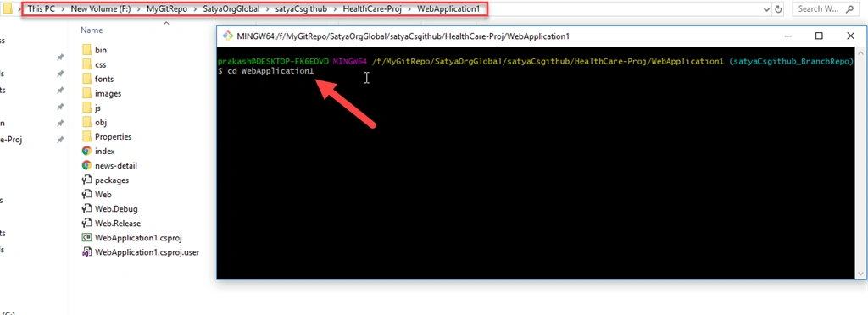This screenshot has height=315, width=868.
Task: Expand chevron after HealthCare-Proj in breadcrumb
Action: [409, 9]
